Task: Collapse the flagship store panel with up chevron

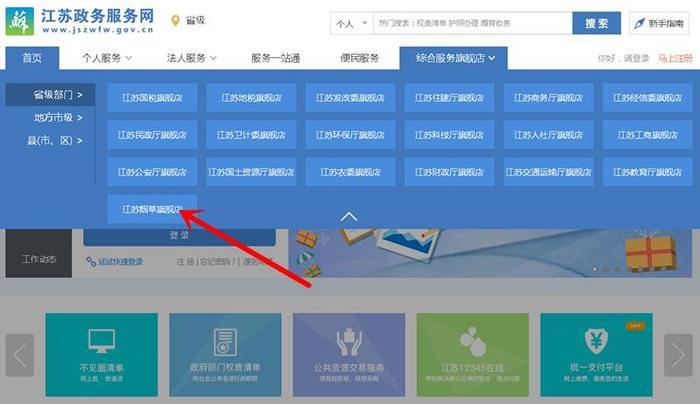Action: 349,217
